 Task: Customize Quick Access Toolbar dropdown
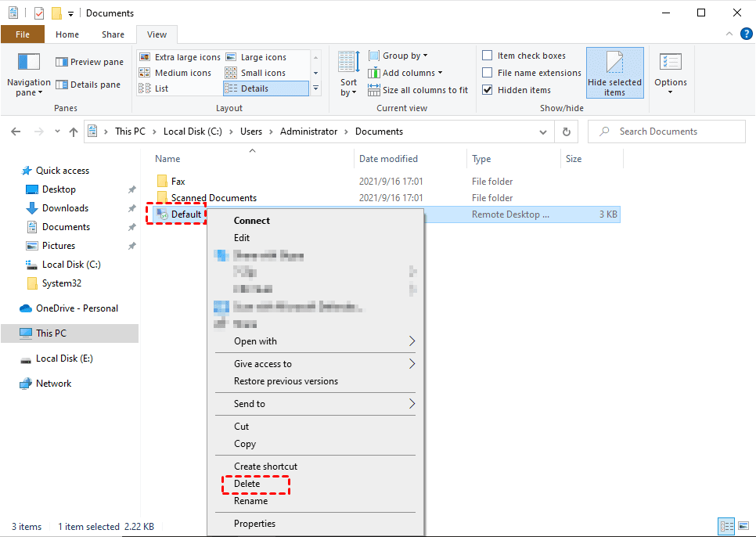click(70, 14)
